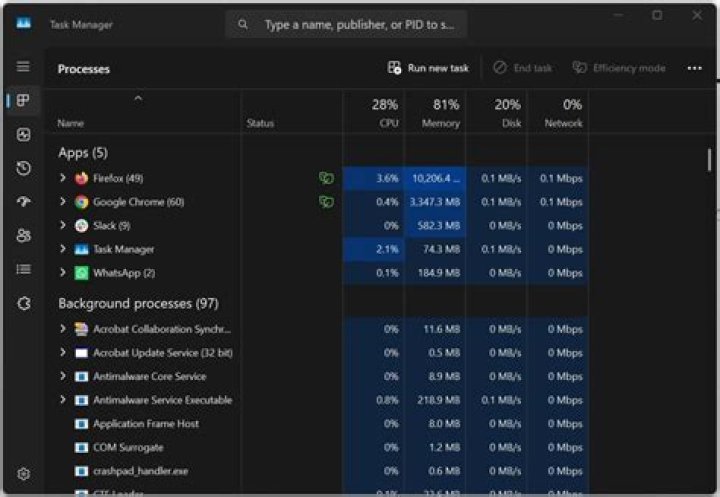Click the Google Chrome app icon

tap(82, 202)
